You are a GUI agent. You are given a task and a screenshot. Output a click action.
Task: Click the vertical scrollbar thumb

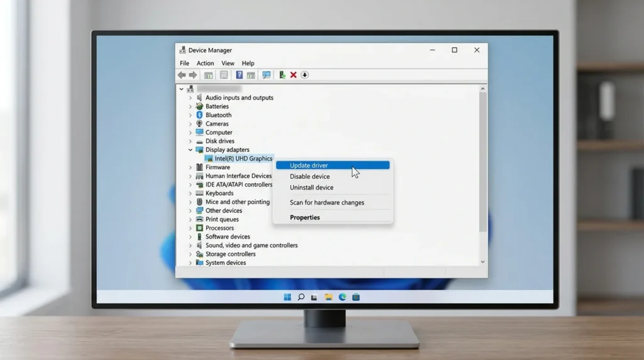point(482,162)
